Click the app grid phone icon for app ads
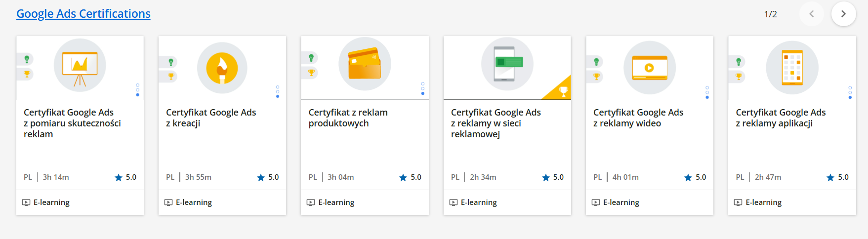Image resolution: width=868 pixels, height=239 pixels. tap(792, 68)
